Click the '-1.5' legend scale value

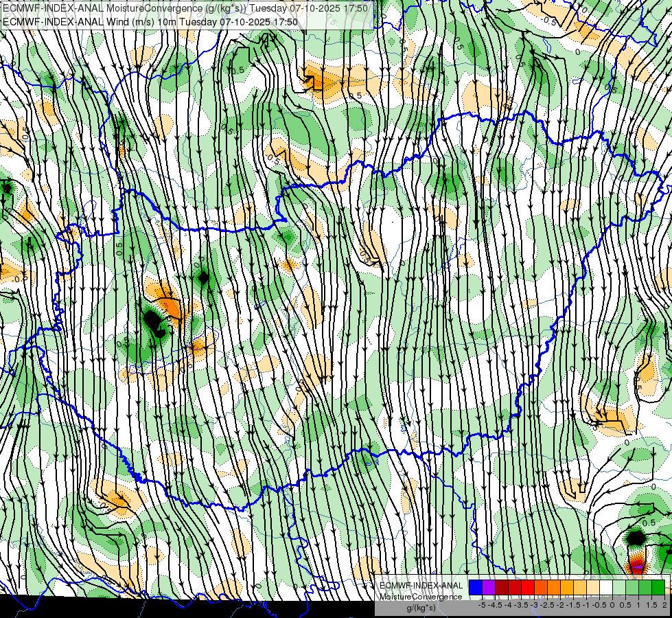(x=573, y=605)
